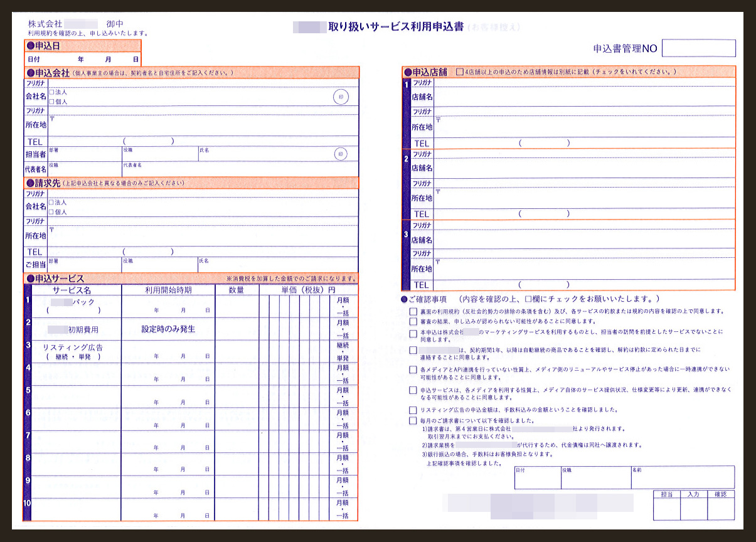This screenshot has width=756, height=542.
Task: Click the bottom 役職 box beside 日付
Action: click(x=596, y=477)
